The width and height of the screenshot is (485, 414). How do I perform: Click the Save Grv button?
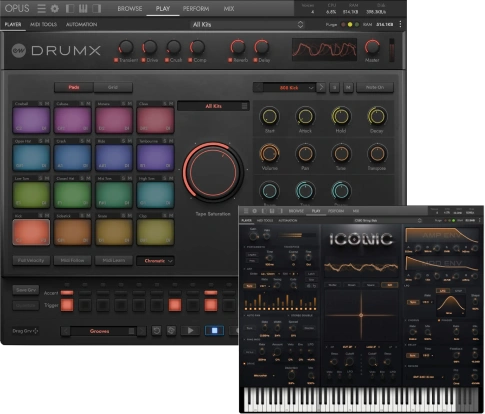[26, 290]
